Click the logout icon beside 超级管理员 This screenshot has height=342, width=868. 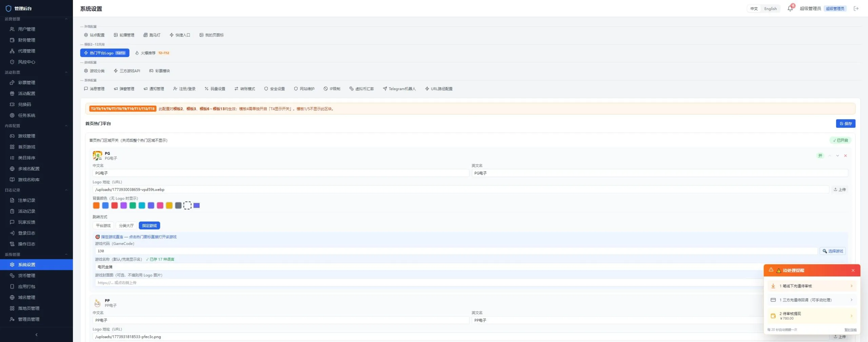coord(856,8)
